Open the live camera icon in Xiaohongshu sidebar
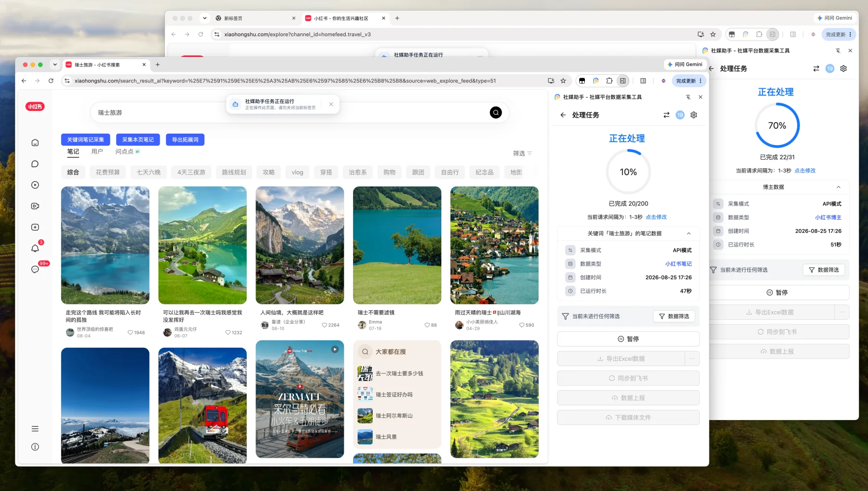The width and height of the screenshot is (868, 491). (x=35, y=206)
